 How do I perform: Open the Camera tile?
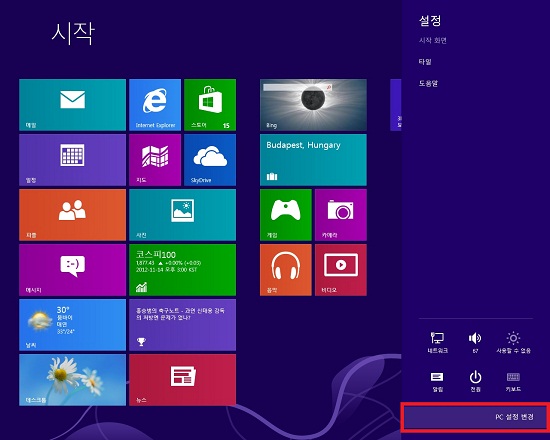(x=341, y=215)
